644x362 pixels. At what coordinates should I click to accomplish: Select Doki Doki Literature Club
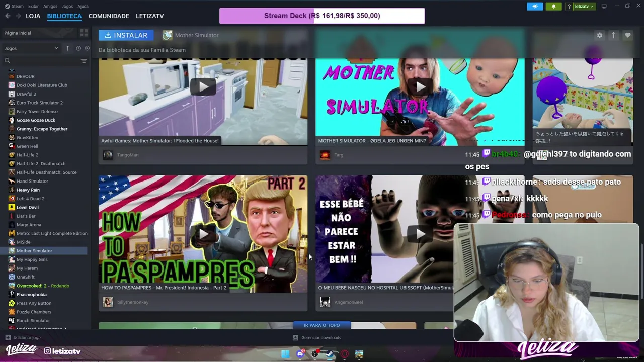(x=42, y=85)
